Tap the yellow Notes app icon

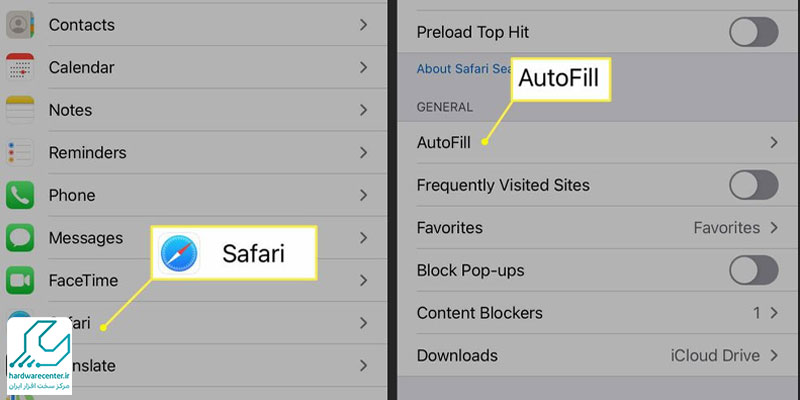click(20, 110)
